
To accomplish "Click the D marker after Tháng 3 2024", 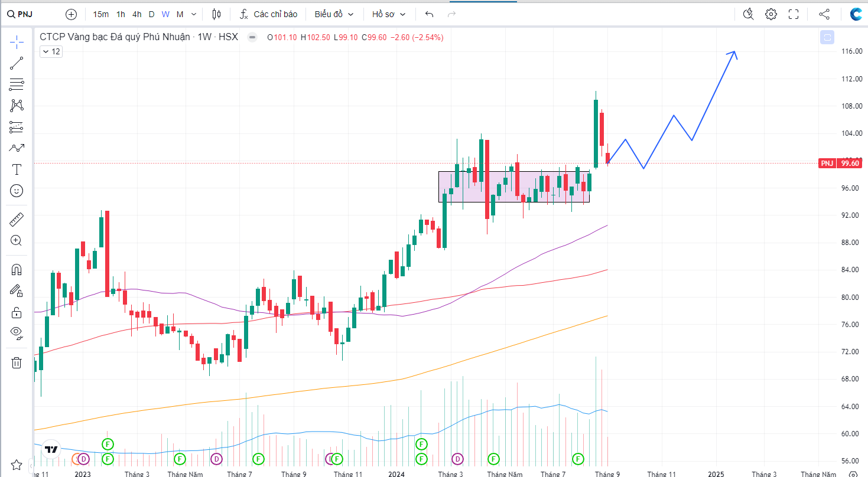I will (457, 459).
